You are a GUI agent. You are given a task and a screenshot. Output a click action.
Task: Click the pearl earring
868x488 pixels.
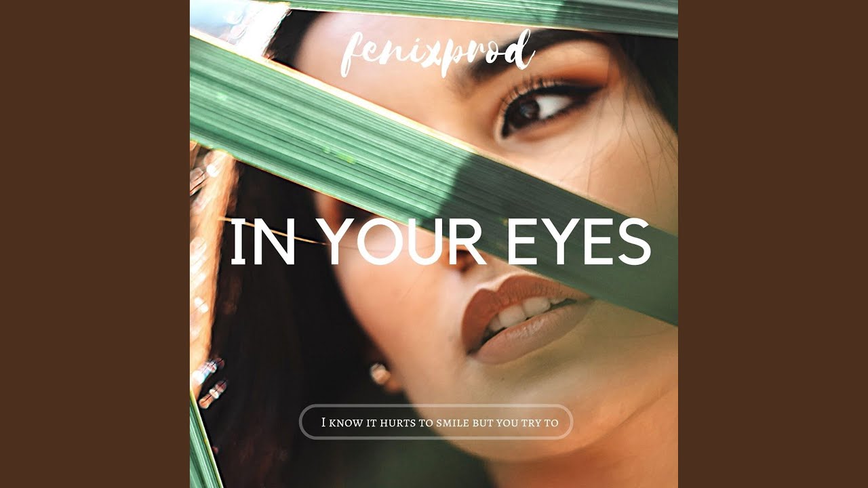[x=379, y=374]
